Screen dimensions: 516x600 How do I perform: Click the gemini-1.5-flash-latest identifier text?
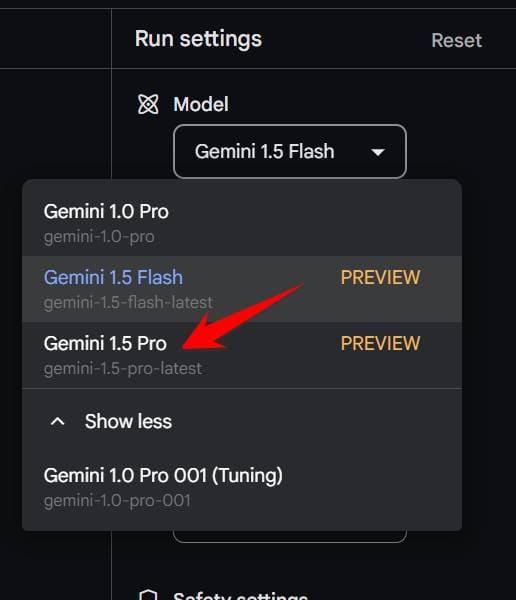(x=128, y=303)
